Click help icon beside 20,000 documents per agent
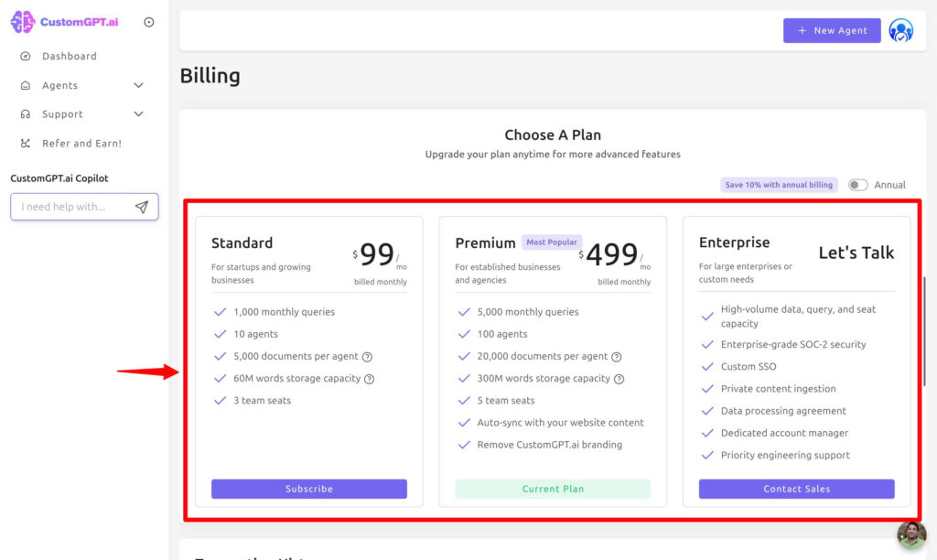937x560 pixels. point(616,357)
